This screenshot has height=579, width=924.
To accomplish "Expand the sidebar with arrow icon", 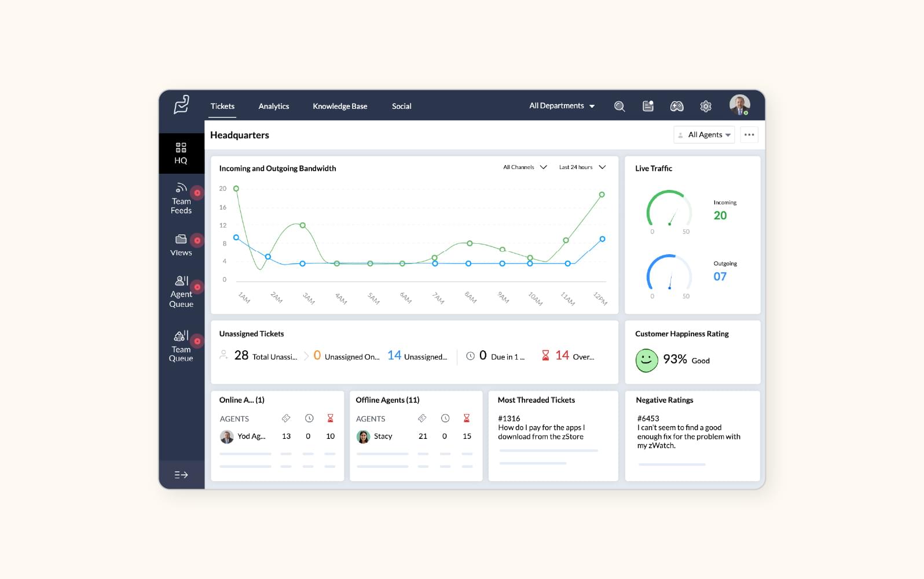I will (181, 475).
